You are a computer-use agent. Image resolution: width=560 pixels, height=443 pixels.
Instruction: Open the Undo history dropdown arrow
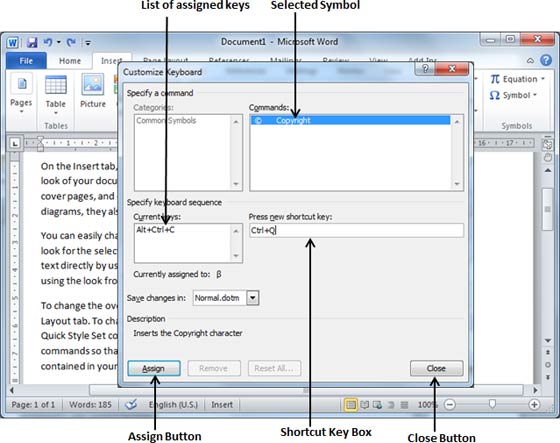(x=59, y=43)
